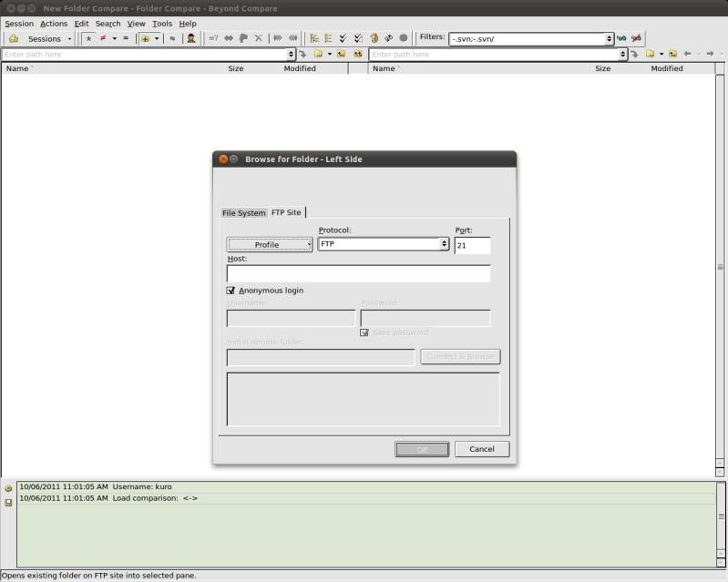728x582 pixels.
Task: Open the View menu
Action: 136,23
